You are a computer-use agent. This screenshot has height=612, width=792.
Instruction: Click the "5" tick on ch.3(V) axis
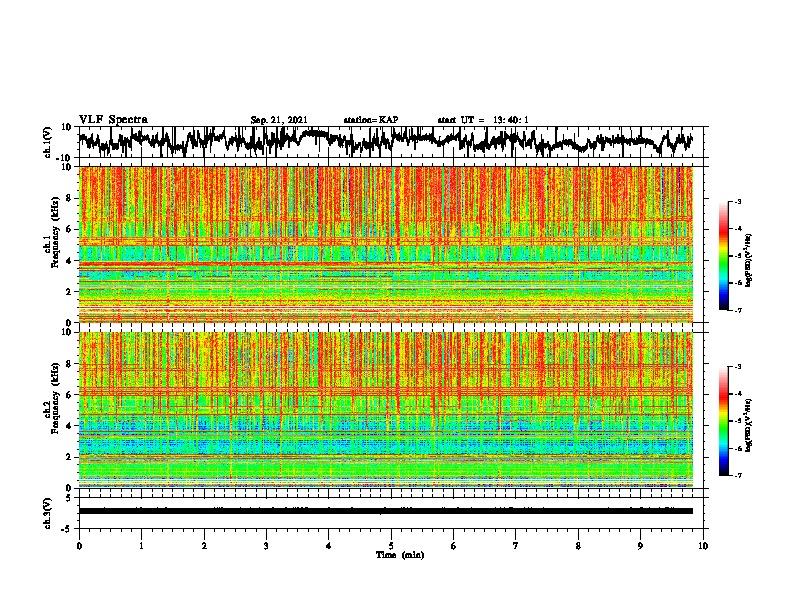tap(69, 498)
